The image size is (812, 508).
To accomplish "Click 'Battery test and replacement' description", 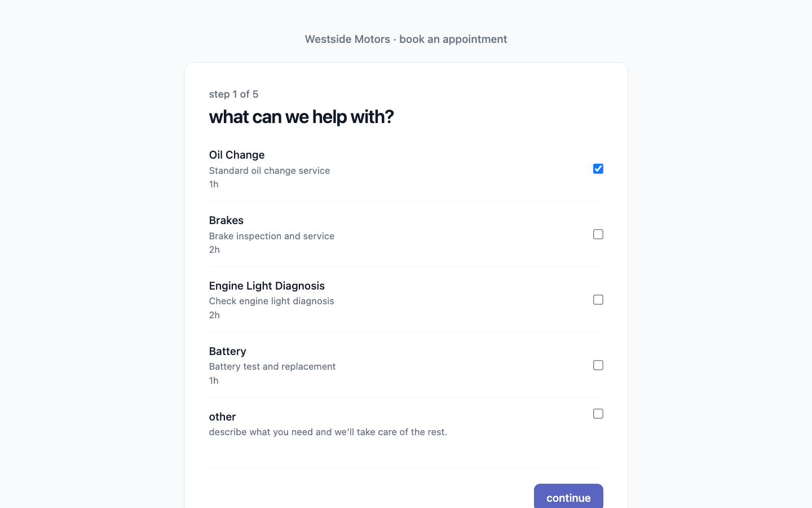I will (x=272, y=366).
